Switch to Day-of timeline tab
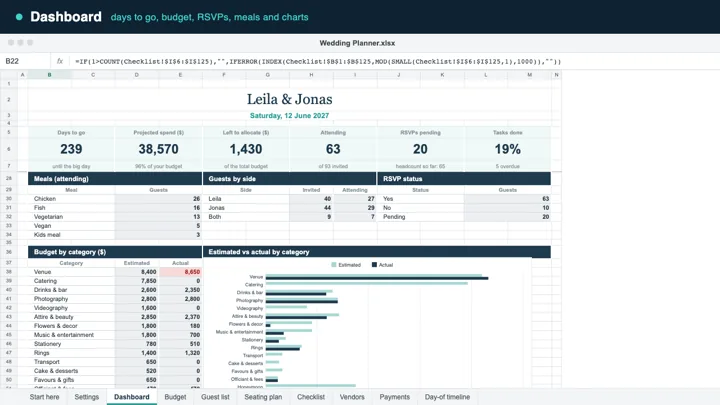This screenshot has width=720, height=405. (x=447, y=397)
